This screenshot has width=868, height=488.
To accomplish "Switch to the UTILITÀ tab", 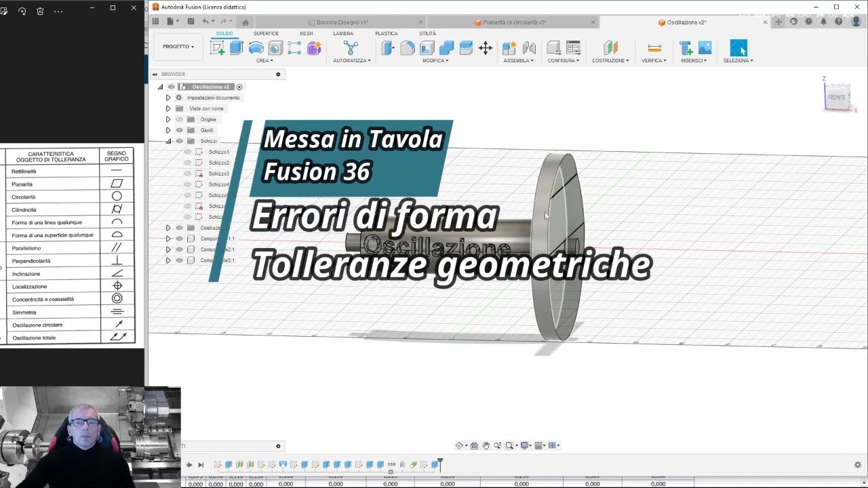I will [x=428, y=33].
